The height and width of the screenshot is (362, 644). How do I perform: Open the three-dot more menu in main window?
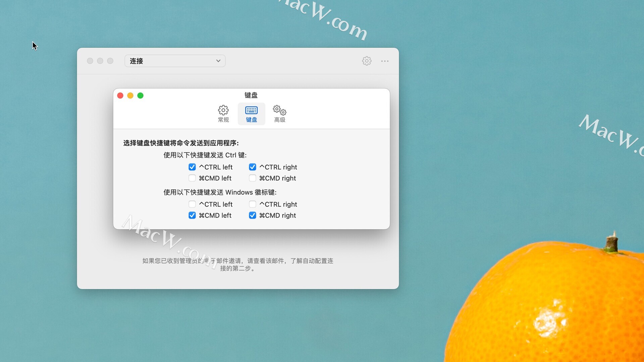point(385,61)
